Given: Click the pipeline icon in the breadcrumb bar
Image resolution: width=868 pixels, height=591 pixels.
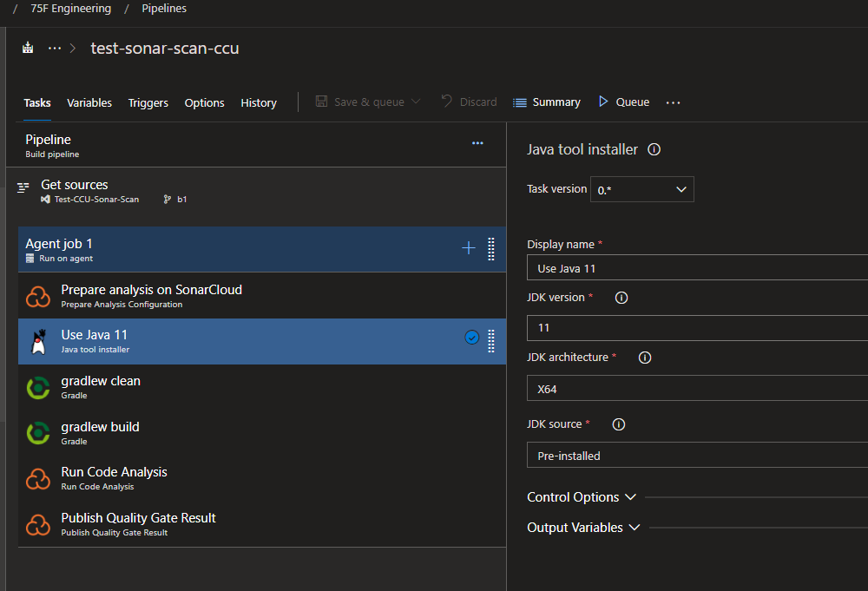Looking at the screenshot, I should click(26, 48).
